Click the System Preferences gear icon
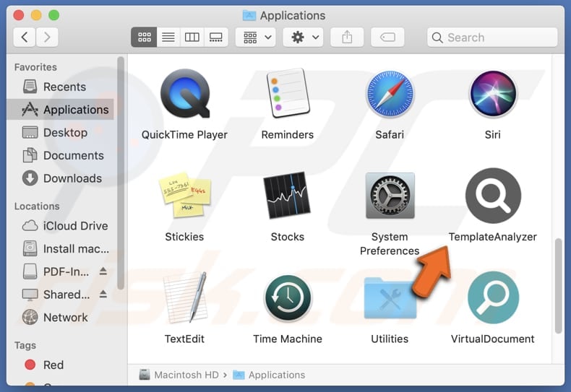The height and width of the screenshot is (392, 571). 390,195
